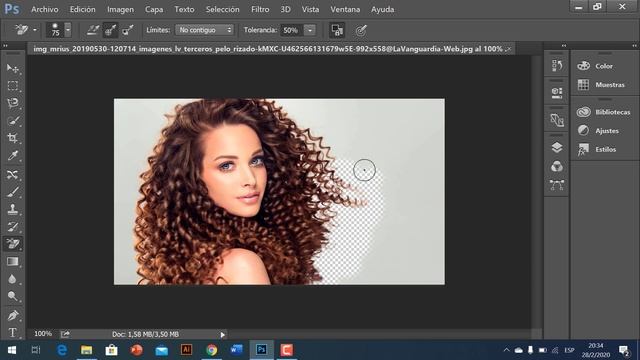Viewport: 640px width, 360px height.
Task: Open the Channels panel icon
Action: [x=557, y=166]
